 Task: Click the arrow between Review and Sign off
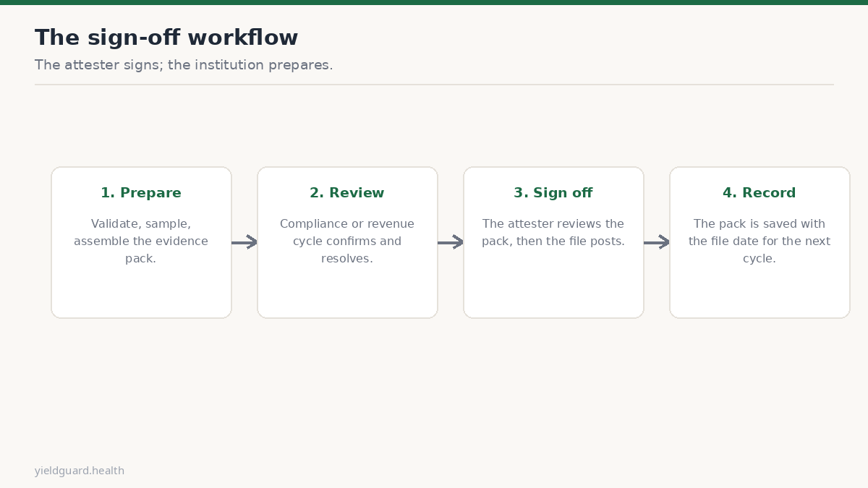[451, 242]
